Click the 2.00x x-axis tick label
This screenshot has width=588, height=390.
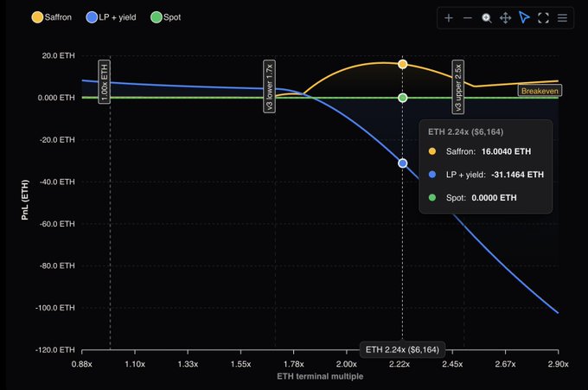click(x=347, y=364)
